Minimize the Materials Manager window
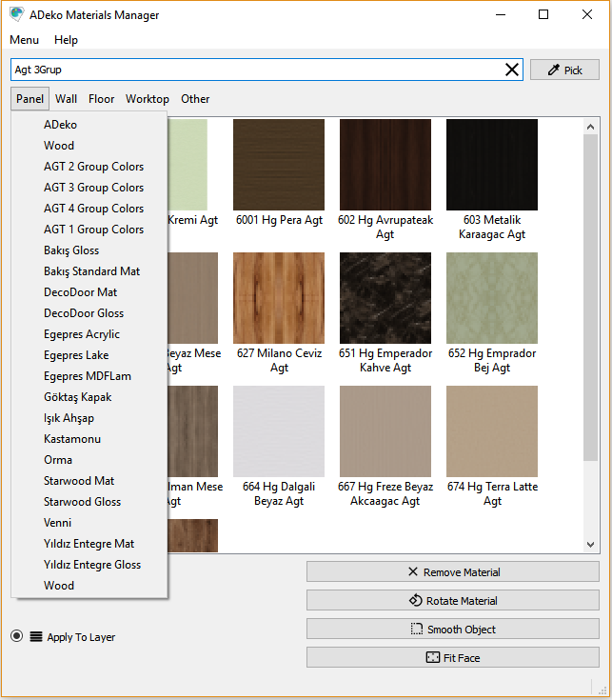Viewport: 612px width, 700px height. 501,14
